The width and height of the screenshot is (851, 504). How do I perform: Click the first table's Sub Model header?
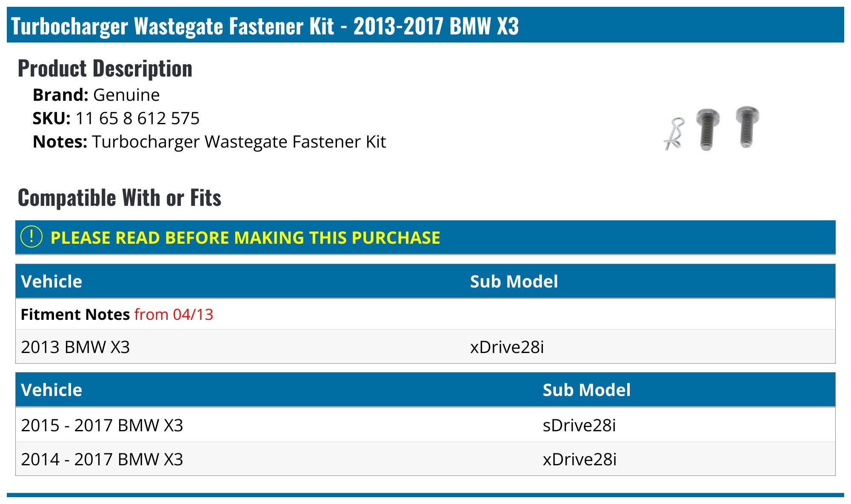[x=514, y=281]
